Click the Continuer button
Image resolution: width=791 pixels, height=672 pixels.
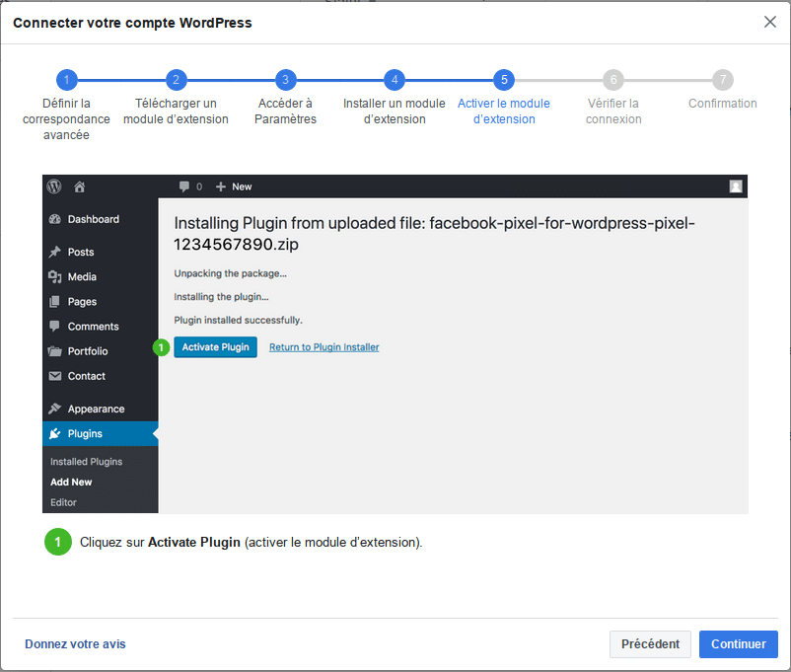pyautogui.click(x=739, y=644)
